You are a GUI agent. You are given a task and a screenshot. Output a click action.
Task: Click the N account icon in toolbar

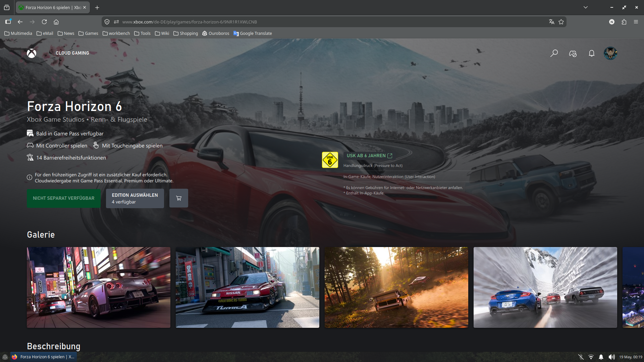click(612, 22)
